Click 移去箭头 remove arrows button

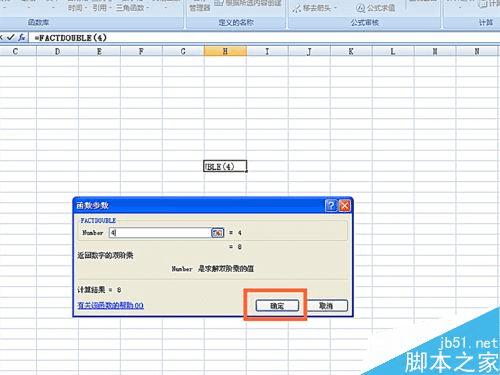[315, 8]
